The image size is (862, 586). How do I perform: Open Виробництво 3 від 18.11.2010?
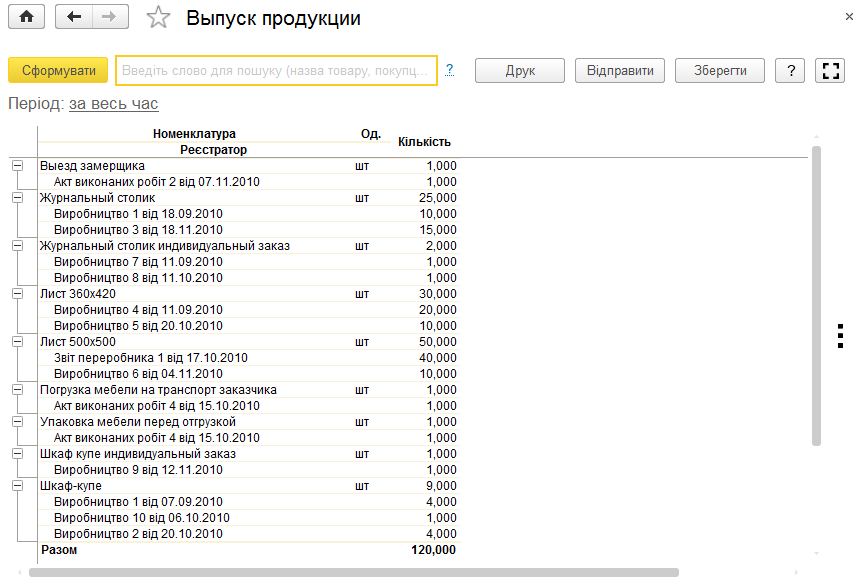tap(138, 229)
